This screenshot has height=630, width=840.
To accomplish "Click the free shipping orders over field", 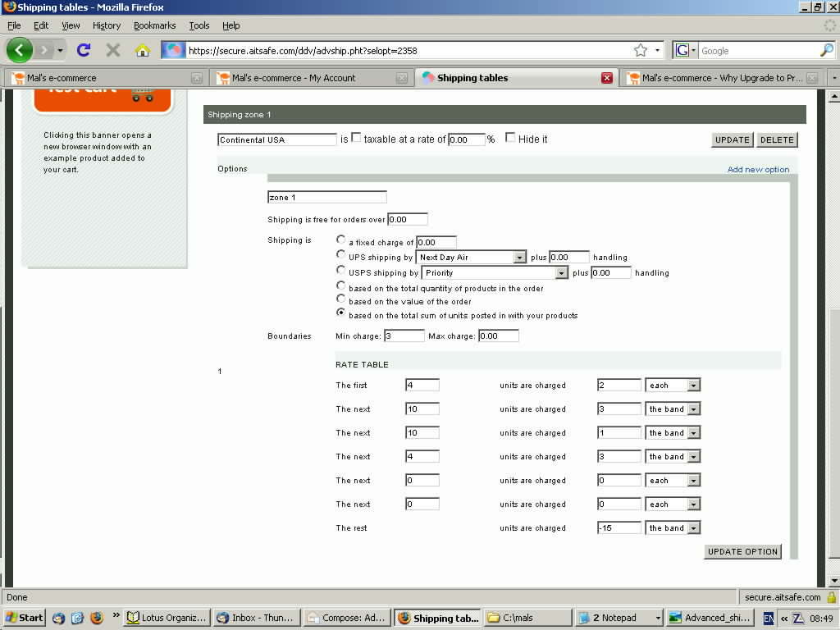I will point(408,219).
